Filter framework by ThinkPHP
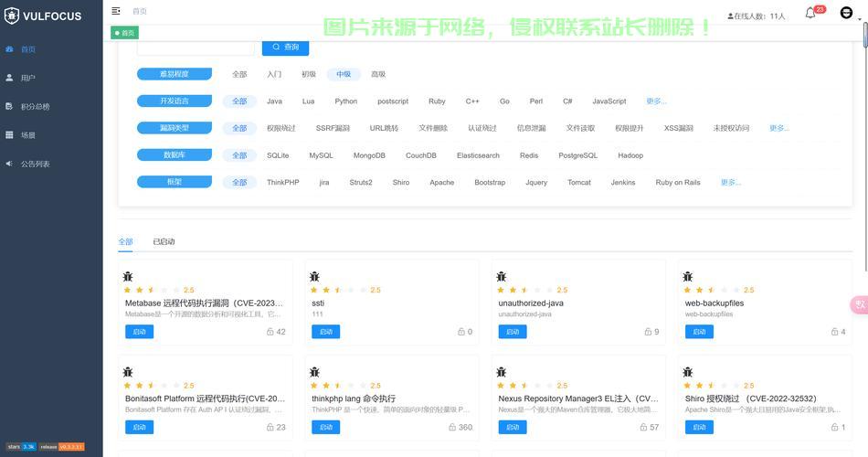 pyautogui.click(x=283, y=182)
